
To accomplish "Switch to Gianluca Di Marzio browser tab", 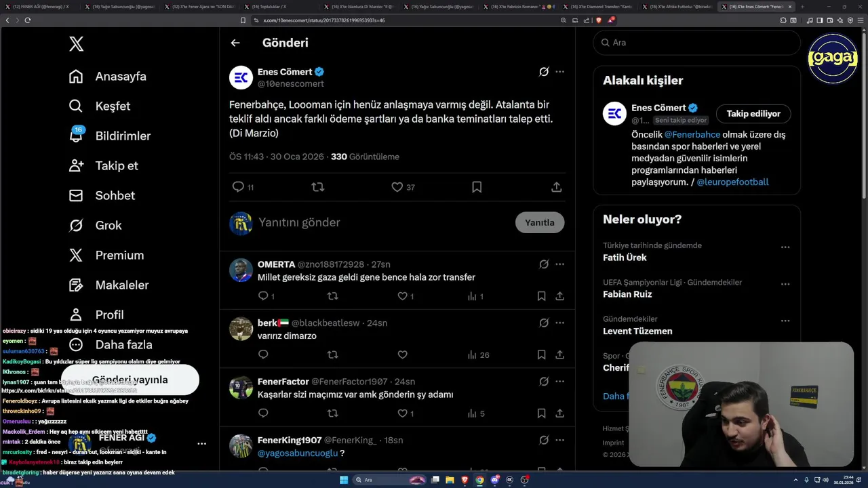I will pyautogui.click(x=357, y=7).
